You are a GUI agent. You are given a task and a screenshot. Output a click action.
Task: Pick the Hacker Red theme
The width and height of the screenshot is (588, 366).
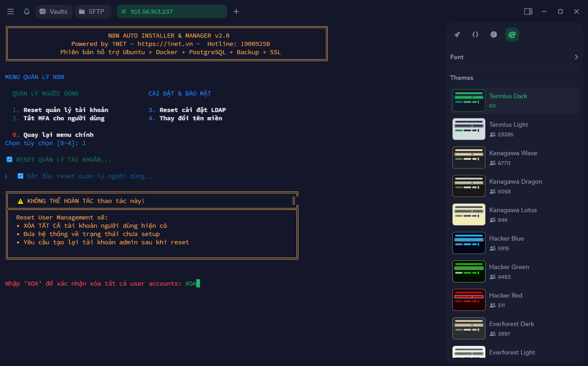[514, 300]
